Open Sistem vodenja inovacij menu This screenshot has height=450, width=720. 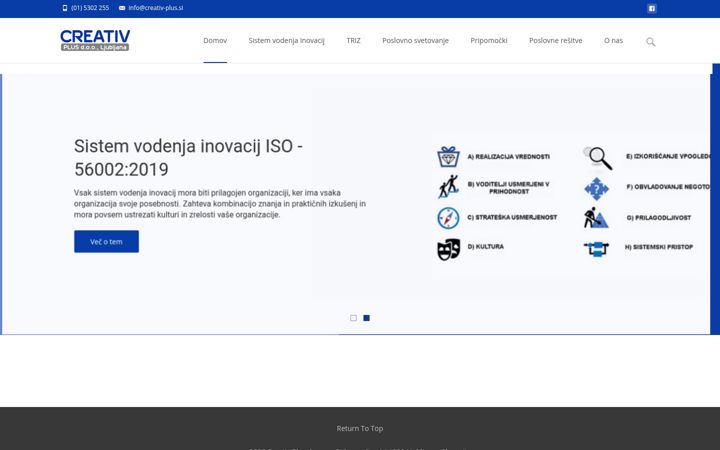[x=287, y=40]
